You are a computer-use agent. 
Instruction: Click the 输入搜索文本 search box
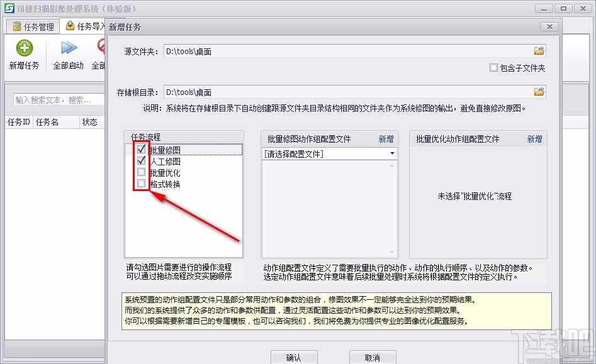(59, 100)
